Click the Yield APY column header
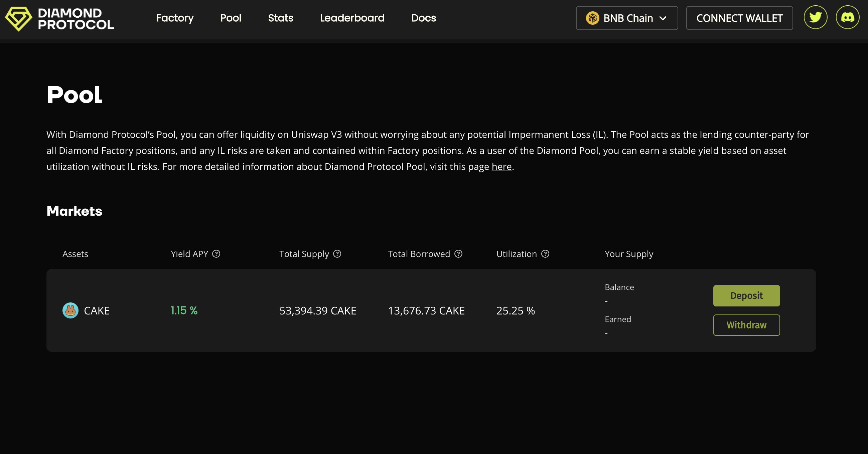Image resolution: width=868 pixels, height=454 pixels. pos(189,254)
